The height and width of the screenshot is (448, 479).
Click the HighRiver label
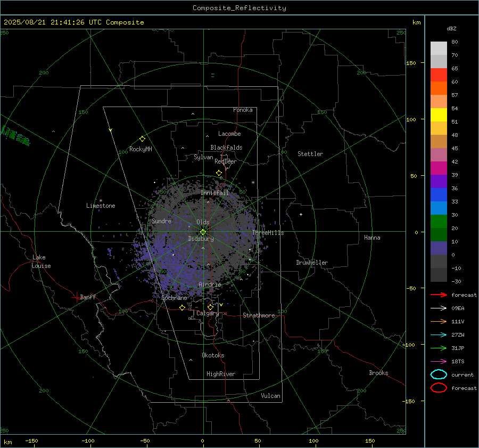pos(221,374)
